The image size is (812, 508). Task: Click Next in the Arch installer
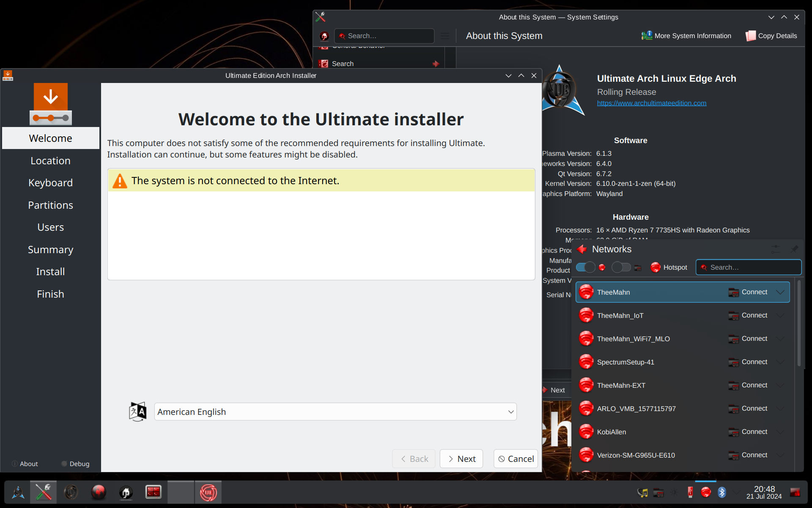coord(461,459)
